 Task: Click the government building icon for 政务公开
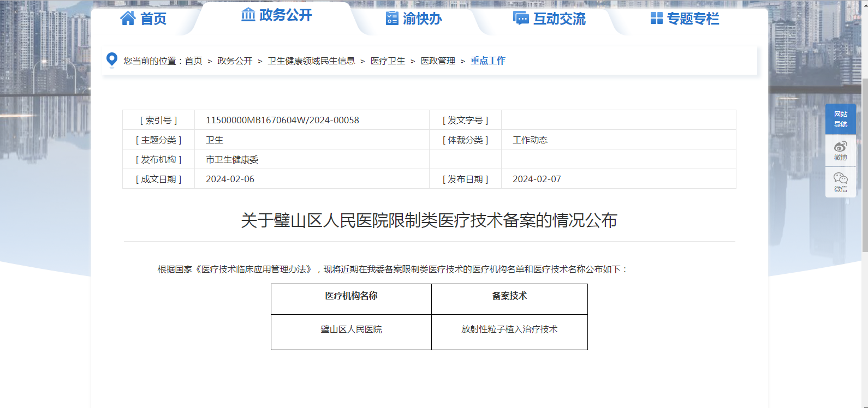tap(248, 15)
